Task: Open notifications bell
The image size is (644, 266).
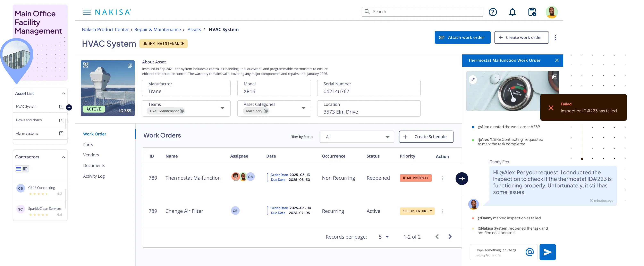Action: [512, 12]
